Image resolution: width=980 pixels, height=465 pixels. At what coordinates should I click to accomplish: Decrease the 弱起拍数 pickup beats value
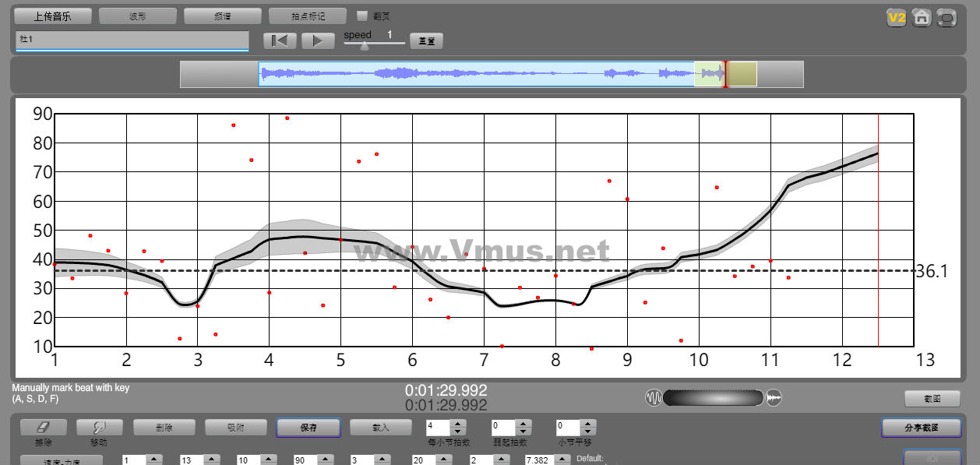[x=523, y=432]
